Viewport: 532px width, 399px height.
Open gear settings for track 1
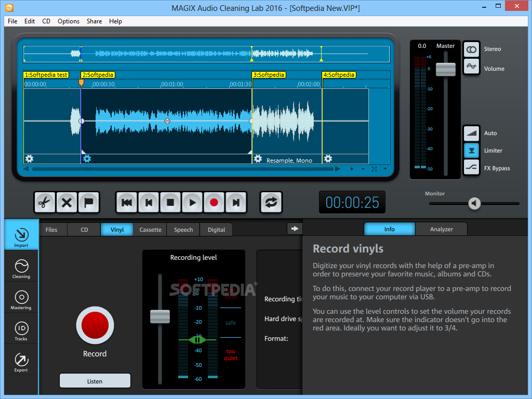29,158
